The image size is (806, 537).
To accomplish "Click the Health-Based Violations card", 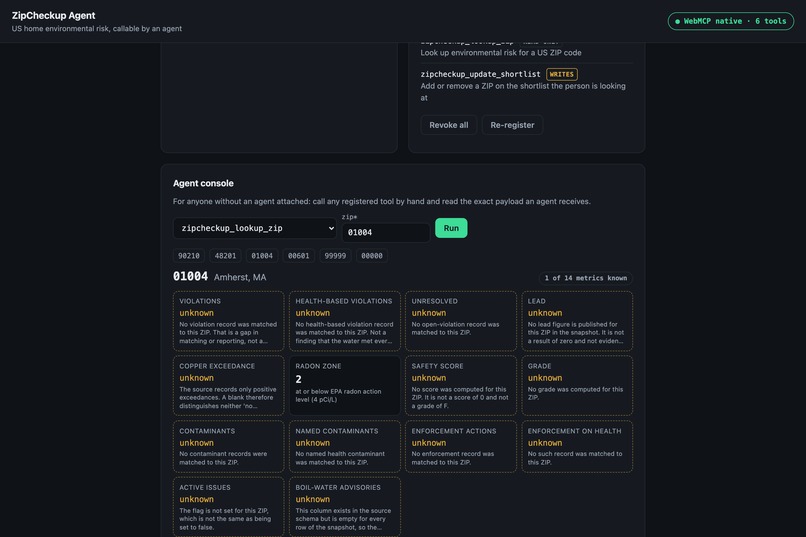I will pos(344,321).
